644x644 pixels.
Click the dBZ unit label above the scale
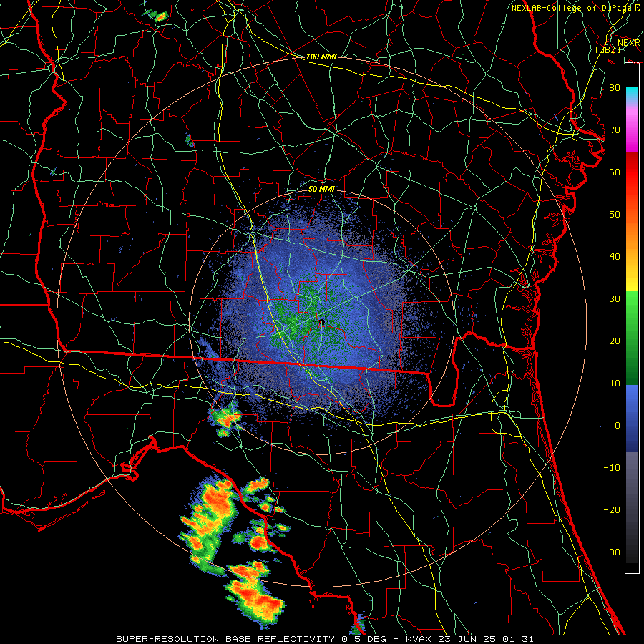pyautogui.click(x=608, y=49)
